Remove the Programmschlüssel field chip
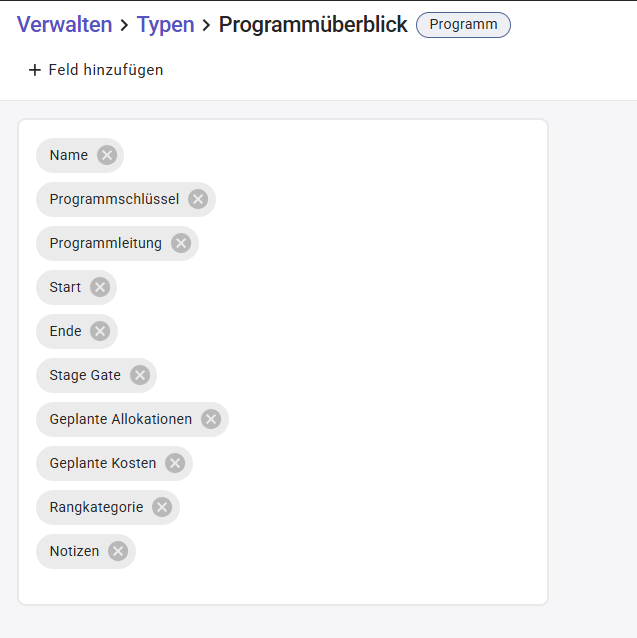 (198, 199)
